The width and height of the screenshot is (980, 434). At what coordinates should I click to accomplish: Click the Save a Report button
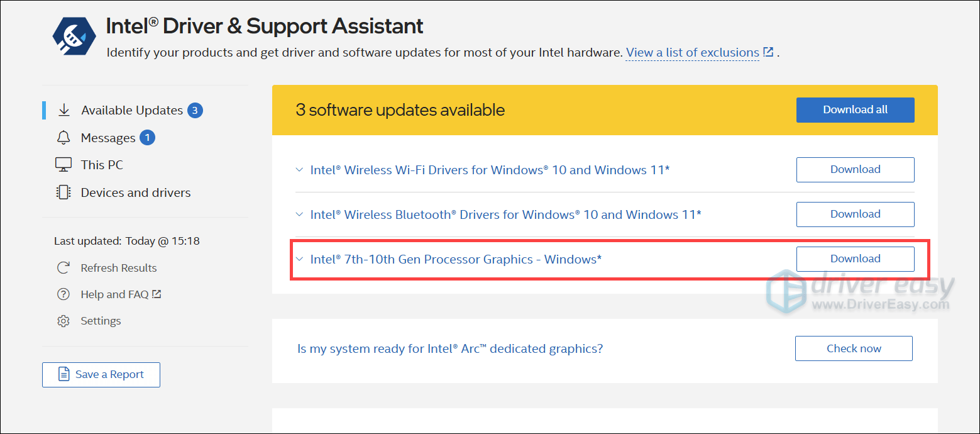tap(101, 375)
